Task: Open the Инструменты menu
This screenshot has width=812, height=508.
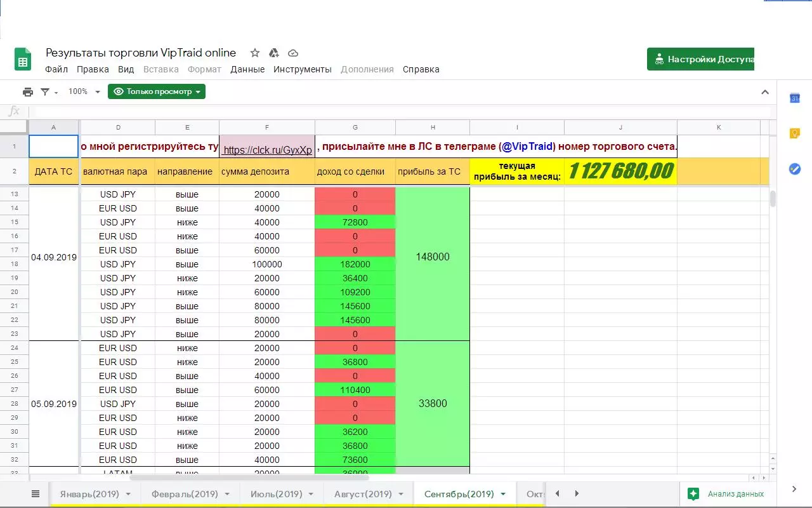Action: click(303, 69)
